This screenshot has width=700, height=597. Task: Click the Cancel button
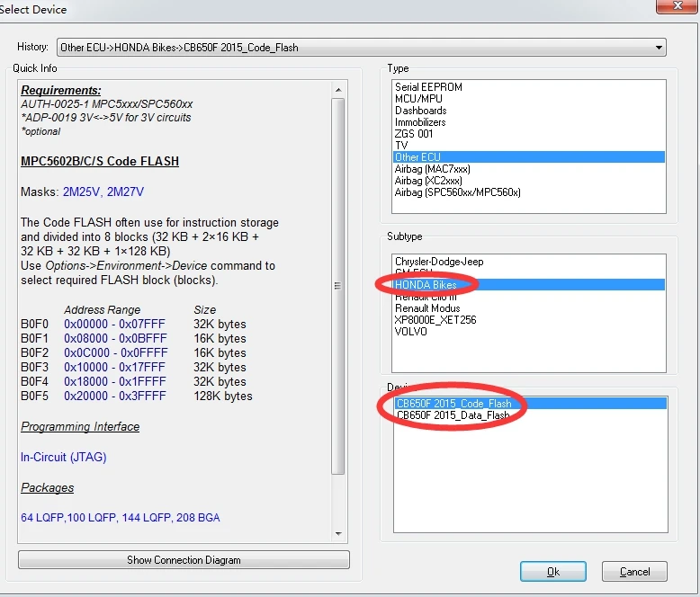pyautogui.click(x=634, y=572)
